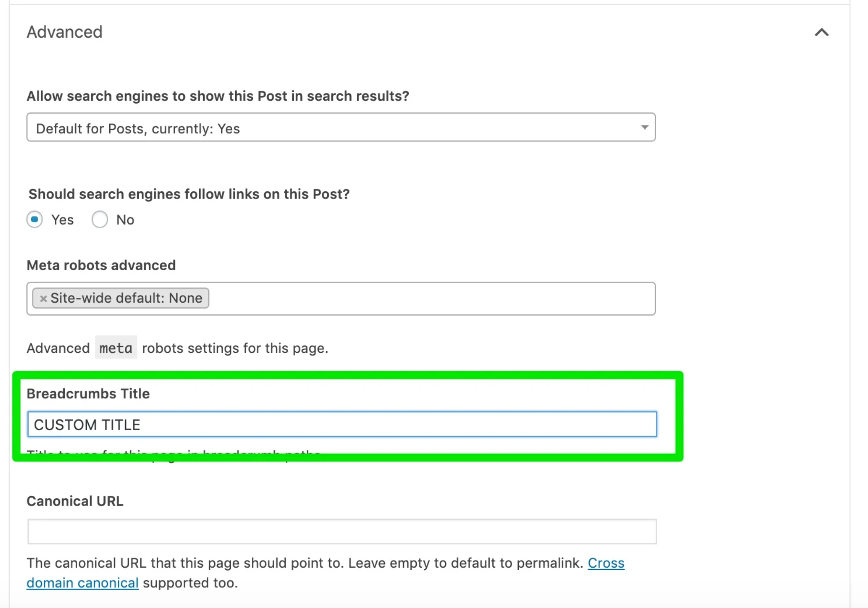
Task: Remove the Site-wide default: None tag
Action: pyautogui.click(x=42, y=298)
